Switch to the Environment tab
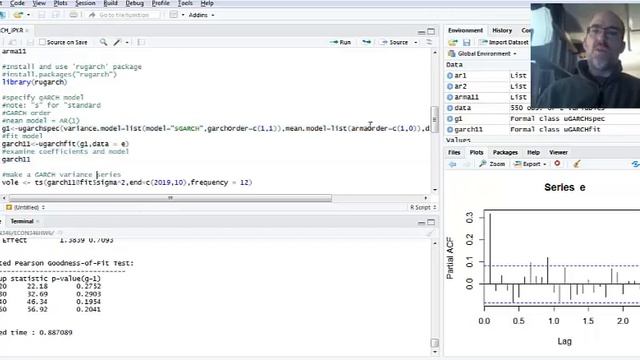 (x=465, y=30)
